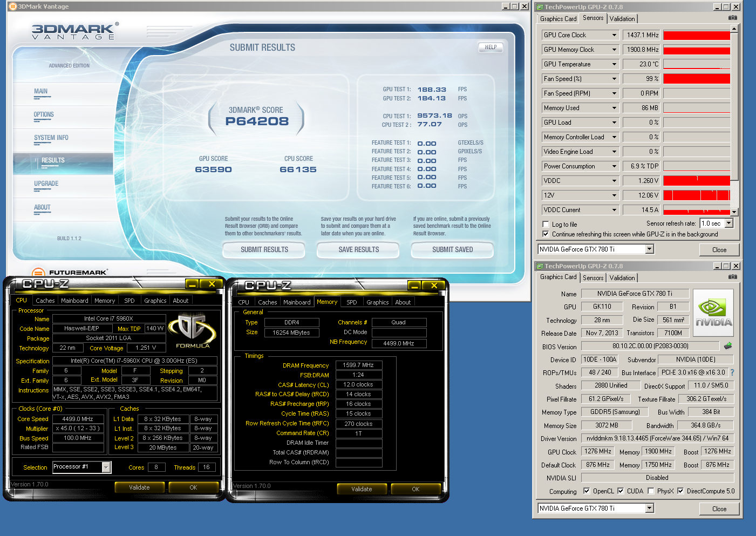Click the VDDC sensor graph
Image resolution: width=756 pixels, height=536 pixels.
point(697,181)
